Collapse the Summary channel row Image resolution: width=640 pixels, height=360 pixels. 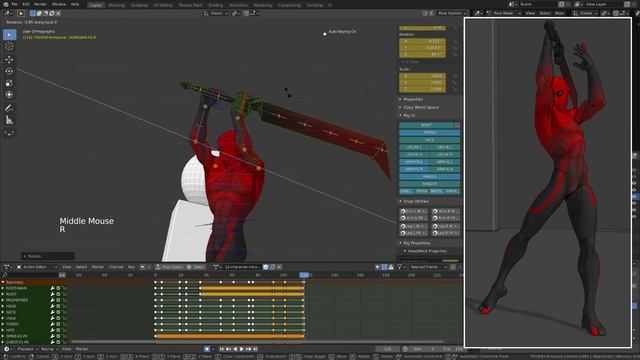pos(3,282)
